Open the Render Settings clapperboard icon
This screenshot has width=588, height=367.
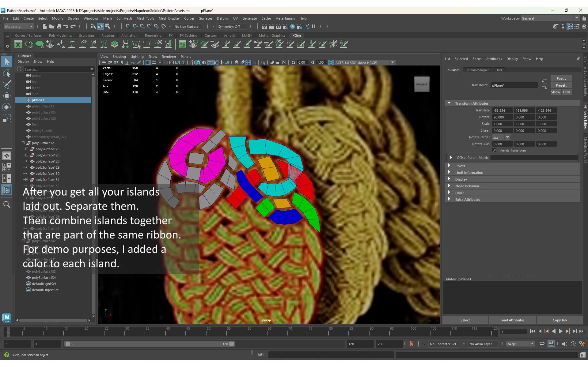pyautogui.click(x=285, y=27)
